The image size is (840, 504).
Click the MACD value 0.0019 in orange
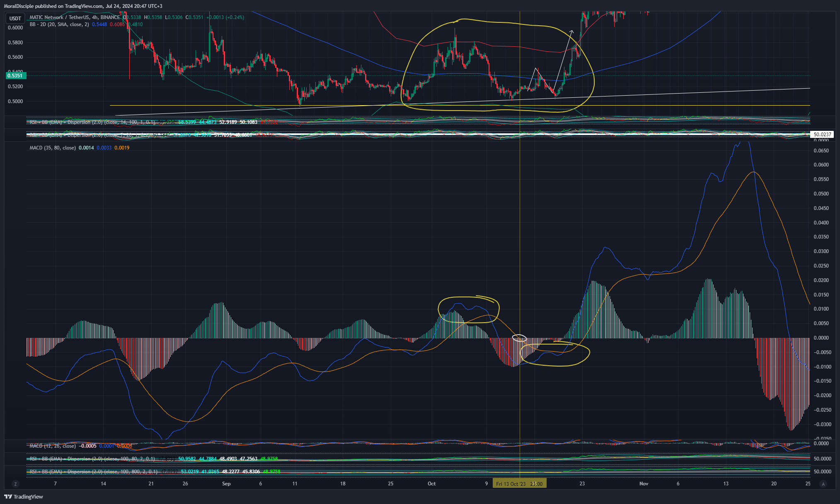tap(122, 148)
